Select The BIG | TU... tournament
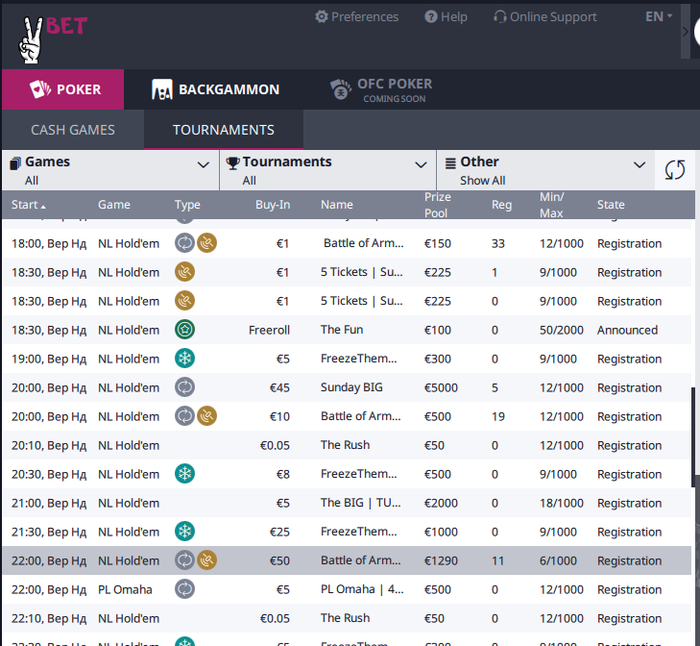 coord(361,503)
